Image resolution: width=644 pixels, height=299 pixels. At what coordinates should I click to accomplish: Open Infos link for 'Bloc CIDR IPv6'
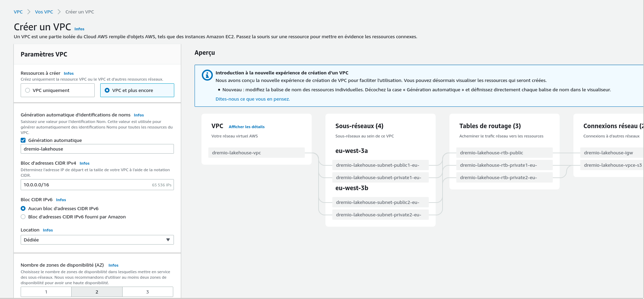pyautogui.click(x=61, y=200)
